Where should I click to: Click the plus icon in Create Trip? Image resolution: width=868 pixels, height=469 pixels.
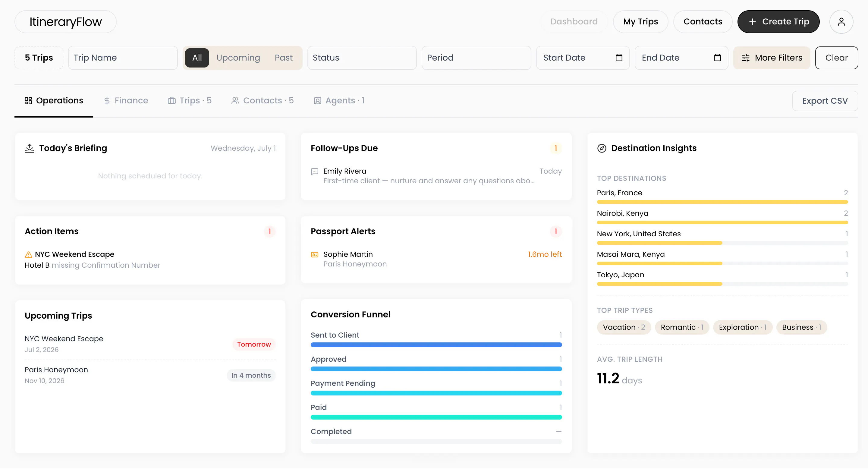click(x=753, y=22)
